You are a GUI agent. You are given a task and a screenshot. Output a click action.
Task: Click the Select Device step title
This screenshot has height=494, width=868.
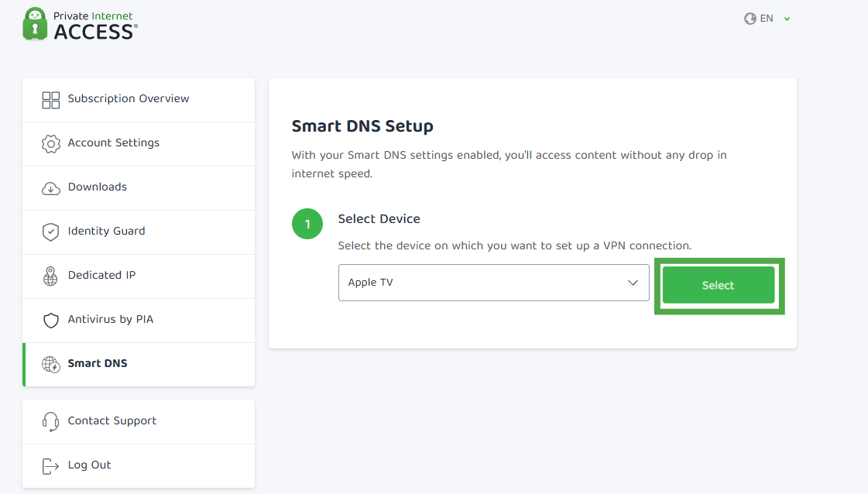point(379,219)
